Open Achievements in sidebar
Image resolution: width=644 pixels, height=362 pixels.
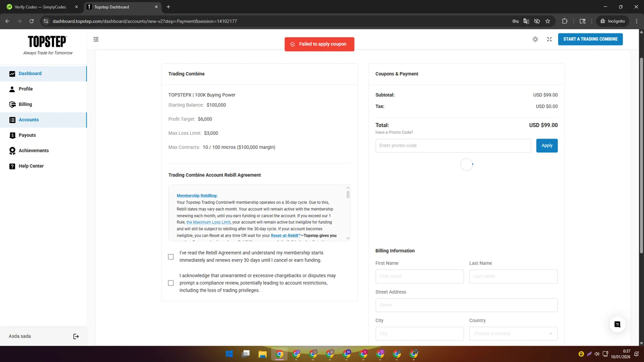tap(43, 151)
